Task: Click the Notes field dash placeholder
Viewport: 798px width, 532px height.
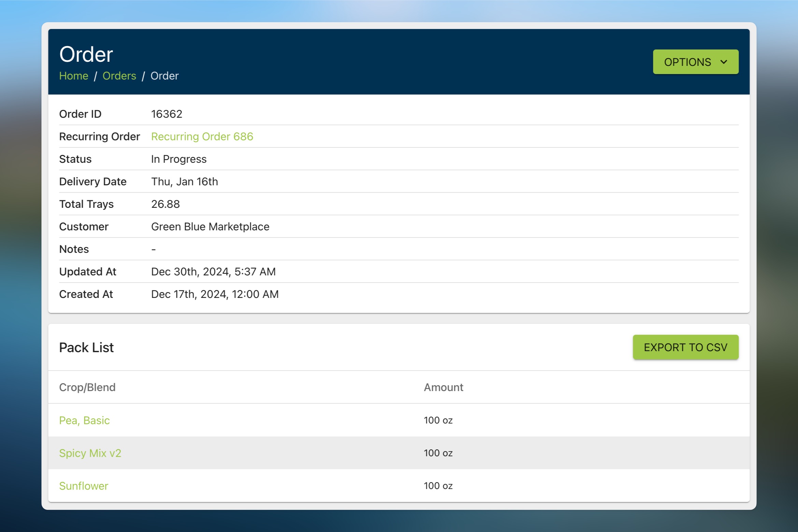Action: pos(154,249)
